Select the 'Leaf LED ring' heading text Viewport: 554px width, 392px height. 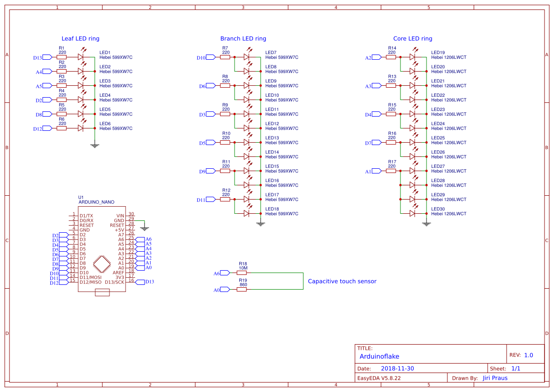[x=81, y=38]
